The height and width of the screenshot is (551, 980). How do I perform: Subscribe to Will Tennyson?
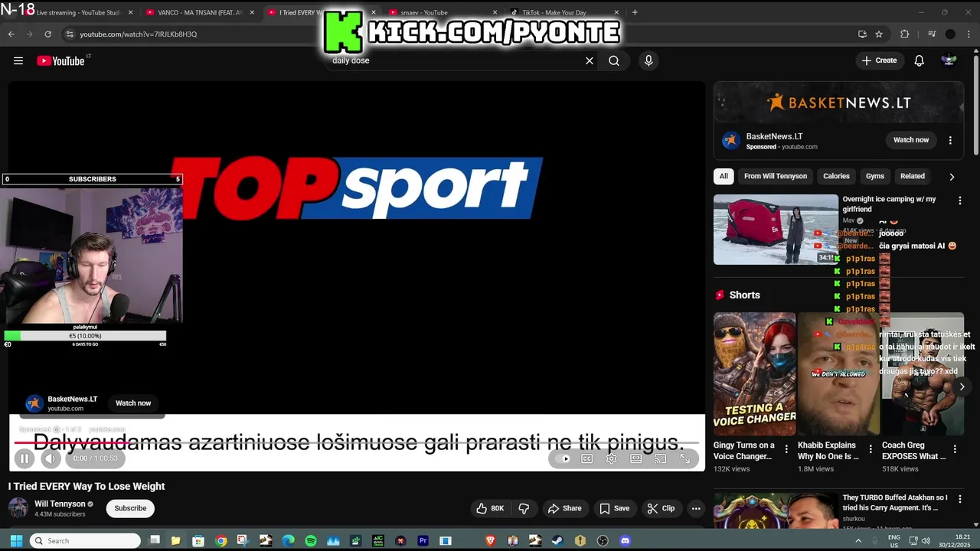pos(130,508)
